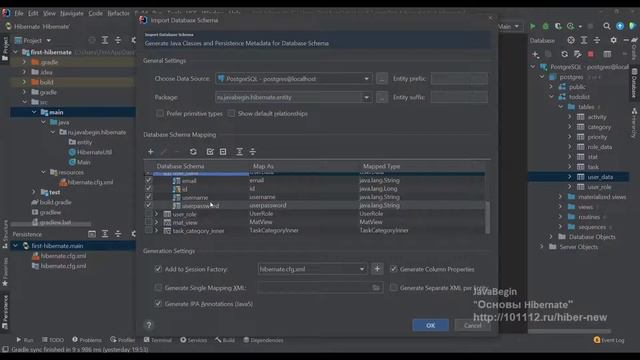Open the Event Log
The width and height of the screenshot is (640, 360).
point(609,340)
